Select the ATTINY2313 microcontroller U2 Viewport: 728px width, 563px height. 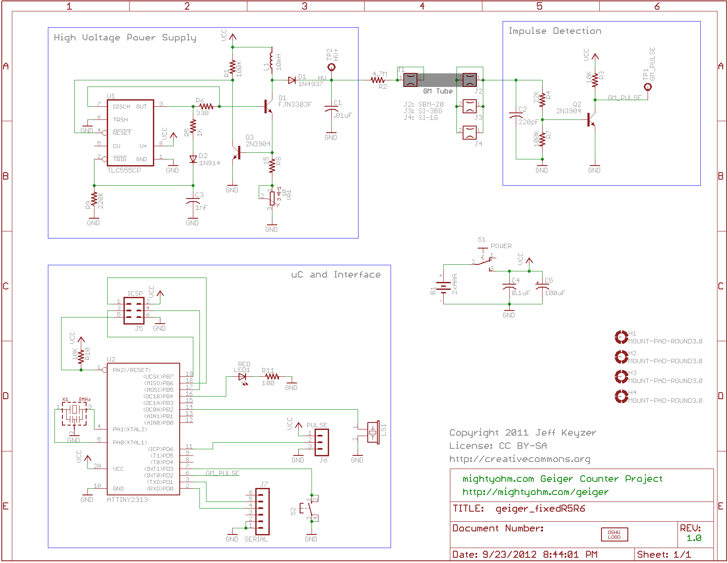coord(143,429)
